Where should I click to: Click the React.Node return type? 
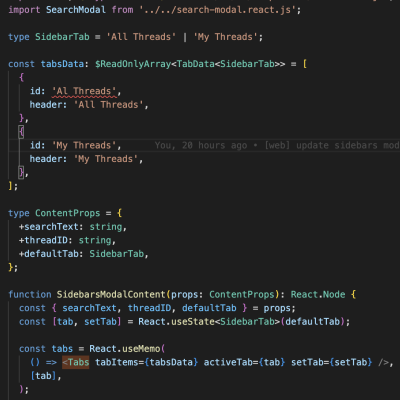318,294
